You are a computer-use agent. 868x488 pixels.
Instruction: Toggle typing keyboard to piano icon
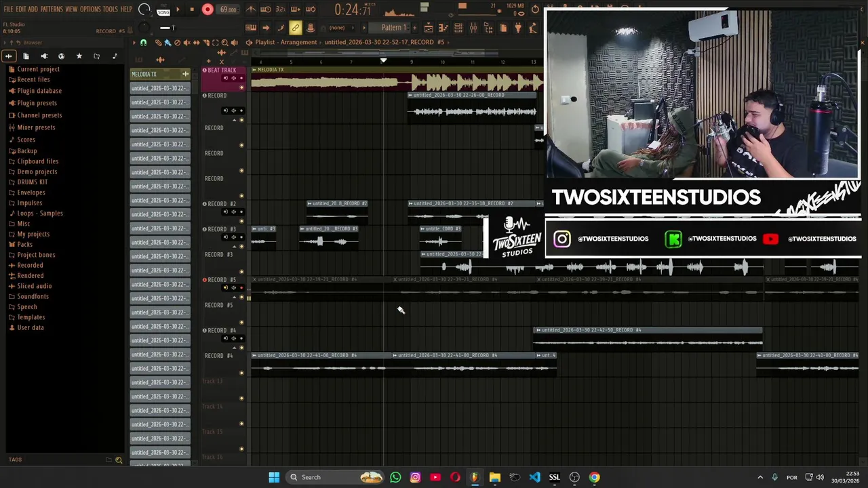tap(251, 28)
